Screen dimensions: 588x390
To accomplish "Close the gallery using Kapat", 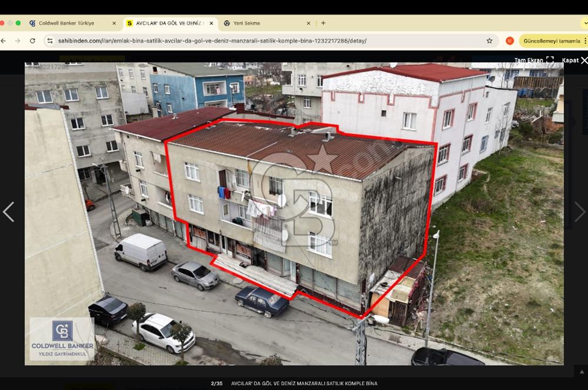I will coord(574,60).
